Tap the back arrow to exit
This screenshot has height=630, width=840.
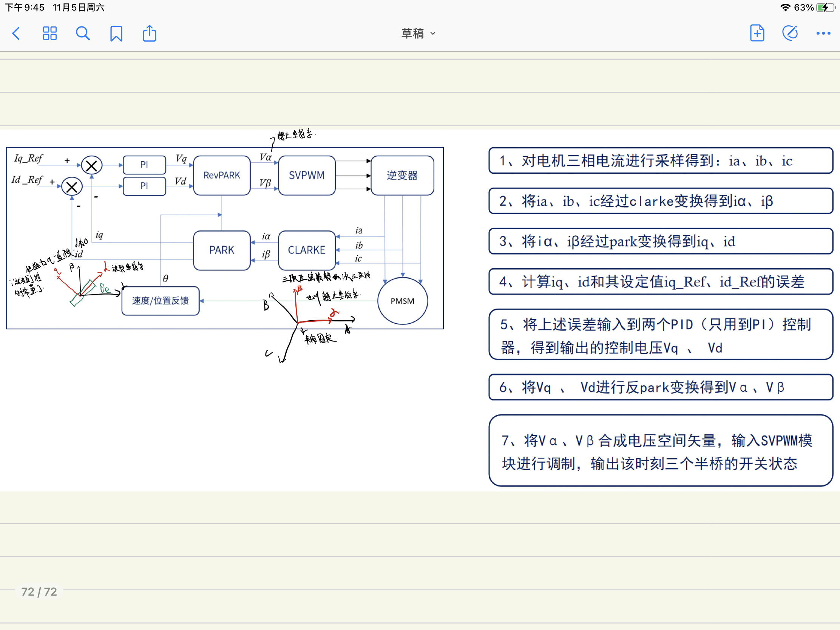tap(16, 33)
